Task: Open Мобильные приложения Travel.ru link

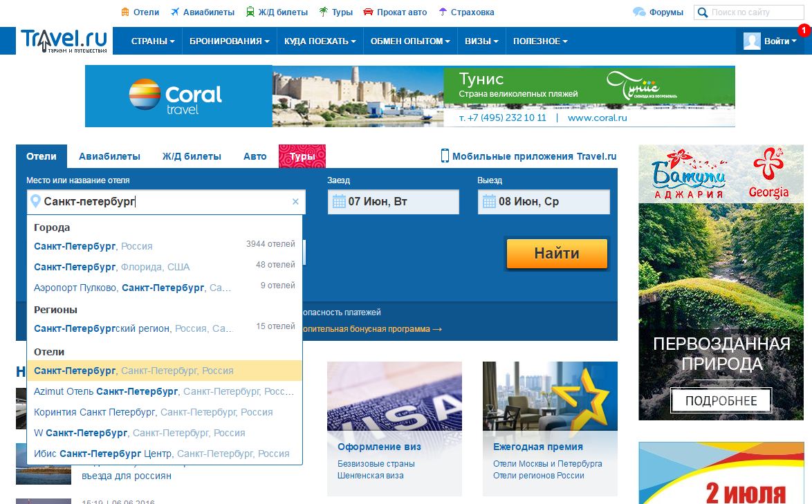Action: [535, 156]
